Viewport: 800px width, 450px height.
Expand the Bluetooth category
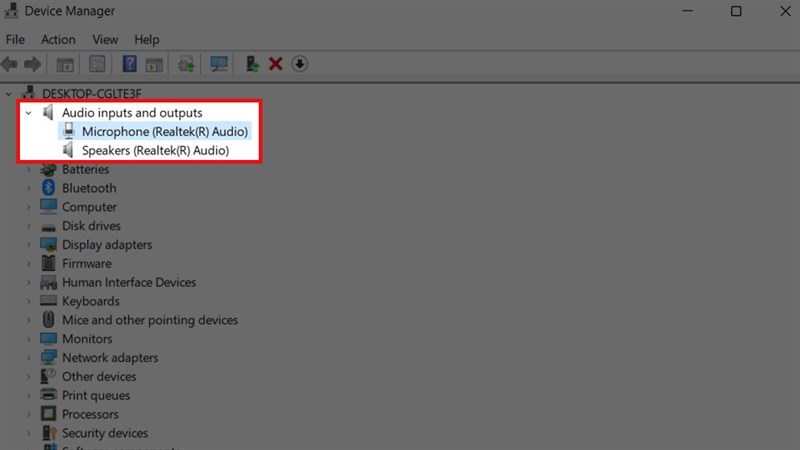pyautogui.click(x=29, y=188)
